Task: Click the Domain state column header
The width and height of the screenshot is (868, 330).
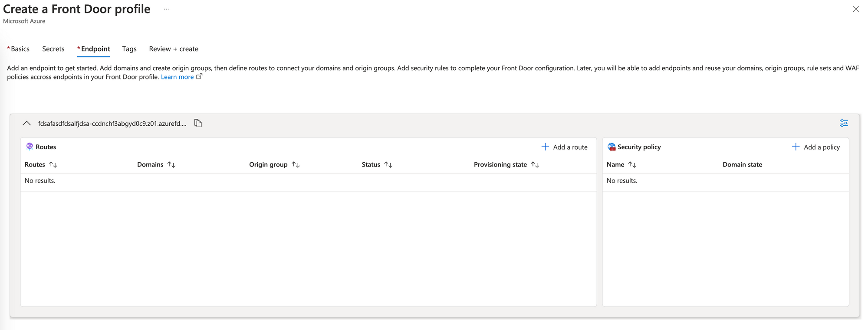Action: (x=742, y=165)
